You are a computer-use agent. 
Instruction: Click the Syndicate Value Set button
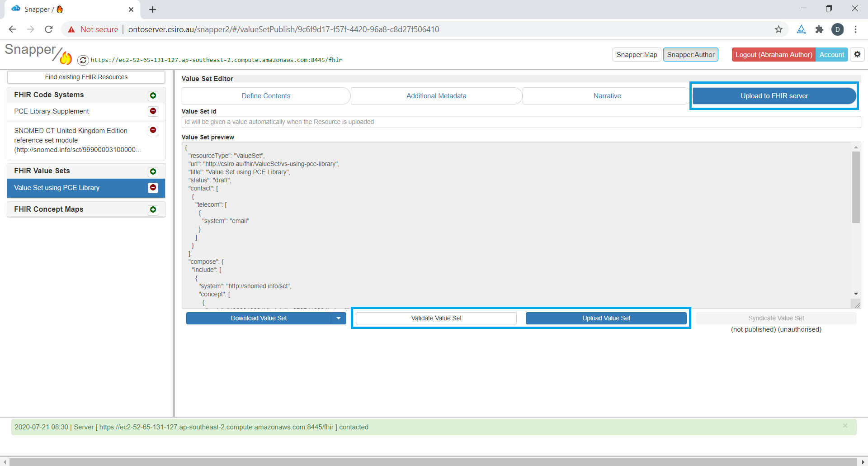click(x=776, y=319)
